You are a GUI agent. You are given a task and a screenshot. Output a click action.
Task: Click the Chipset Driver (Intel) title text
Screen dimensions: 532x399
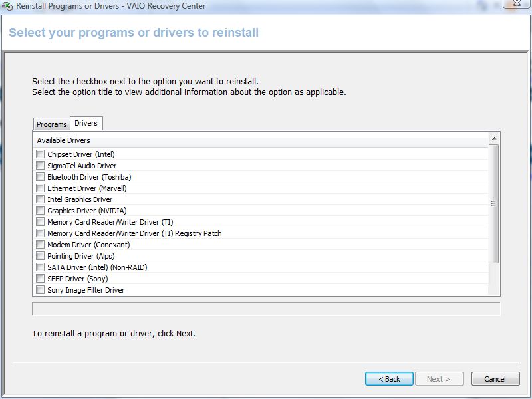click(x=81, y=154)
